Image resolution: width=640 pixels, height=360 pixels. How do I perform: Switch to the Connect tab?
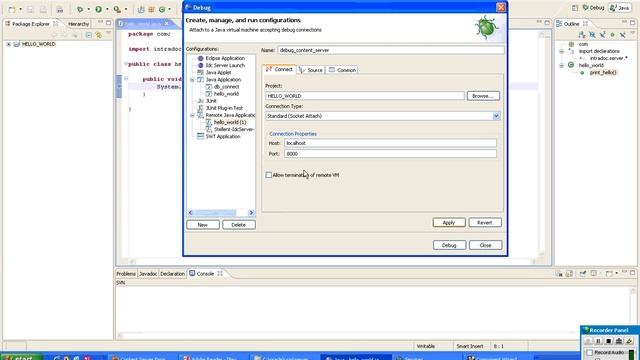click(279, 69)
